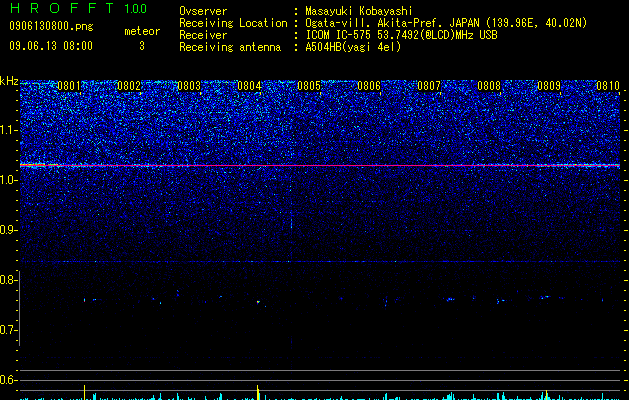Click the red carrier signal line
This screenshot has width=629, height=400.
click(320, 165)
